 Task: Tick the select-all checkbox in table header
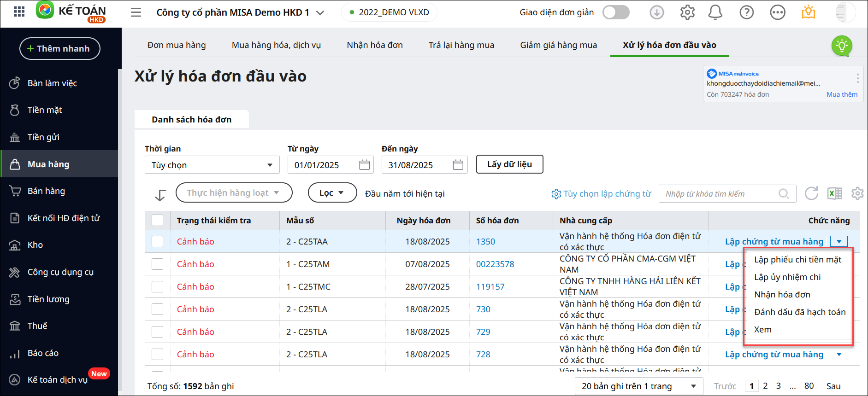pyautogui.click(x=158, y=221)
